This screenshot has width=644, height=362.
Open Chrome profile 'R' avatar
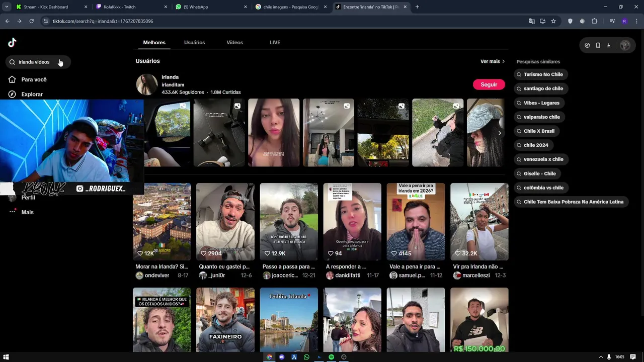[x=624, y=21]
